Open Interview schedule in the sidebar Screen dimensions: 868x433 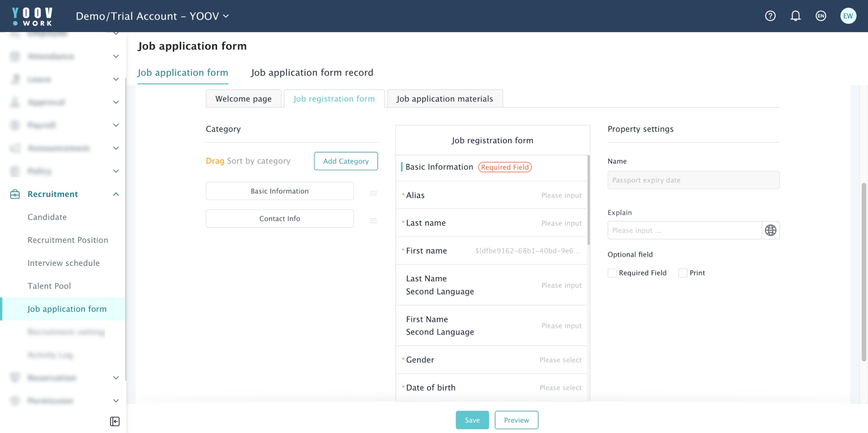[x=63, y=263]
